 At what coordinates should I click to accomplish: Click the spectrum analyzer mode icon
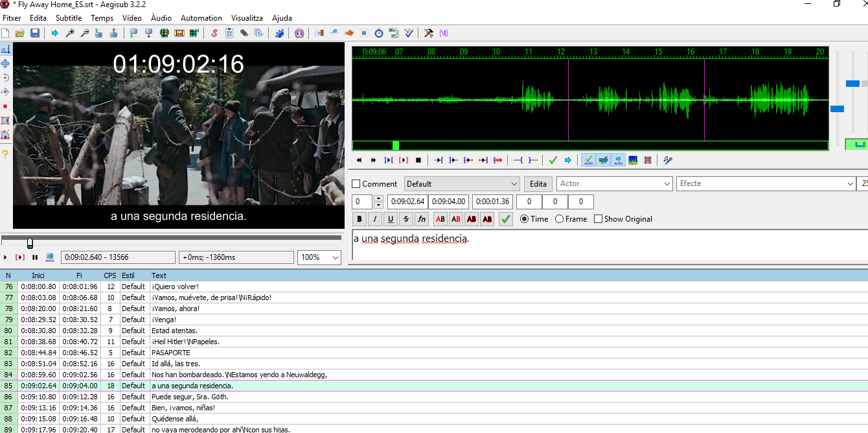click(633, 160)
